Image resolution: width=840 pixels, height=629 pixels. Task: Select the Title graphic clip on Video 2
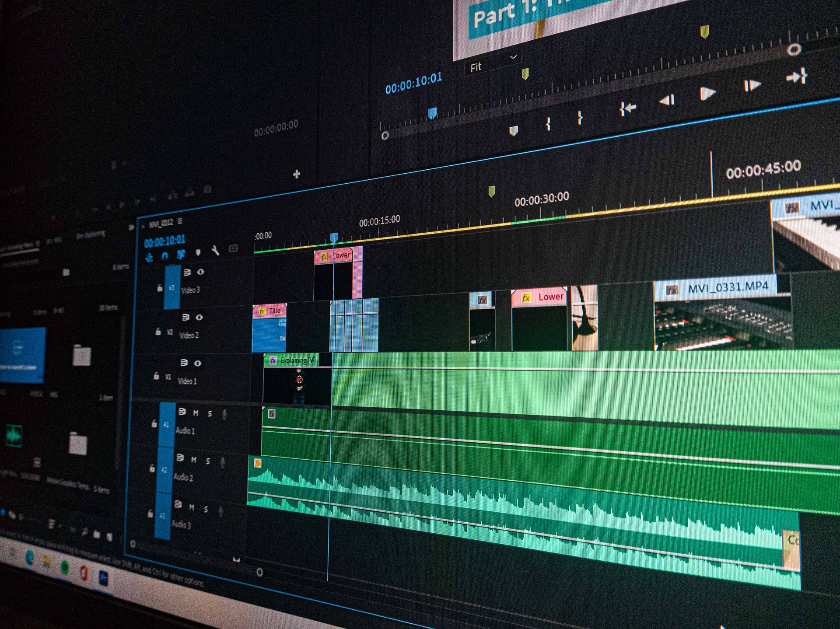(x=269, y=328)
